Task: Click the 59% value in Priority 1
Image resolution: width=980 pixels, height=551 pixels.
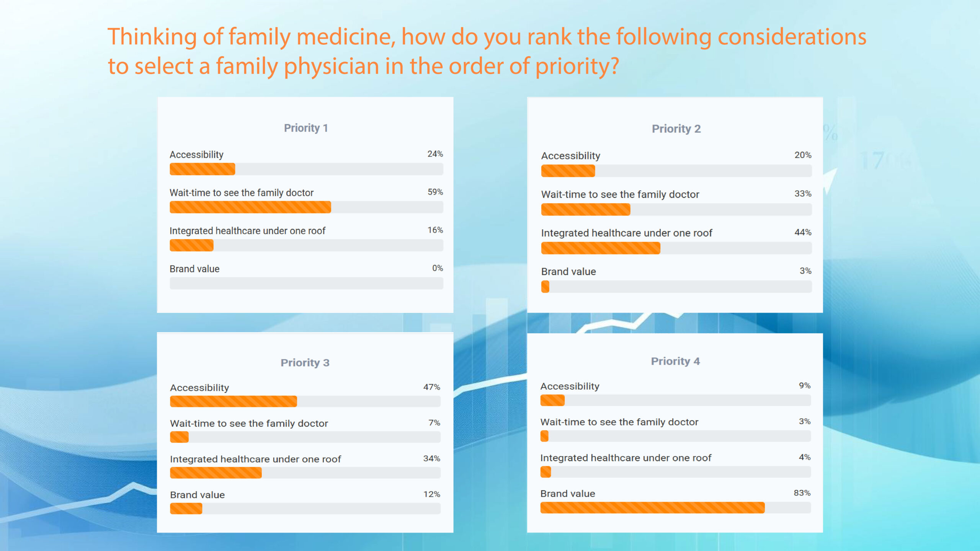Action: (435, 192)
